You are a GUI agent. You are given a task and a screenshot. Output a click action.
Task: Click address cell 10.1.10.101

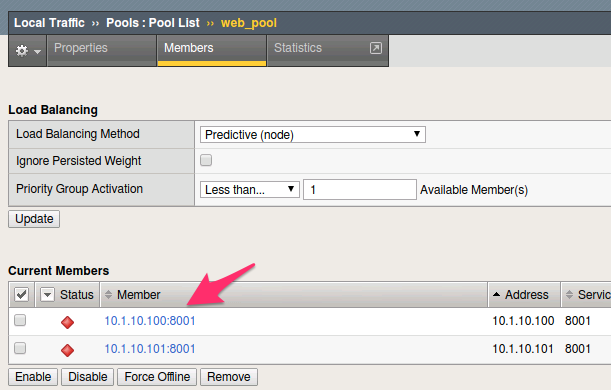click(x=523, y=349)
